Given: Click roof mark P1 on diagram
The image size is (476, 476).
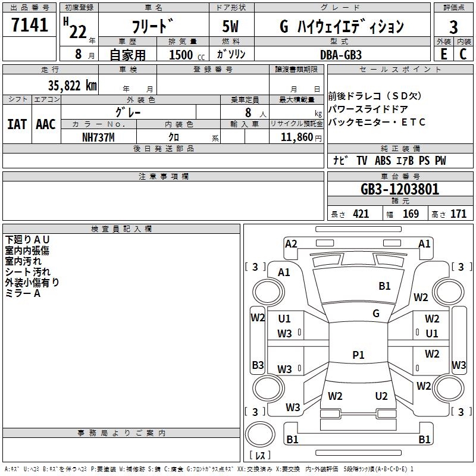Looking at the screenshot, I should (359, 355).
